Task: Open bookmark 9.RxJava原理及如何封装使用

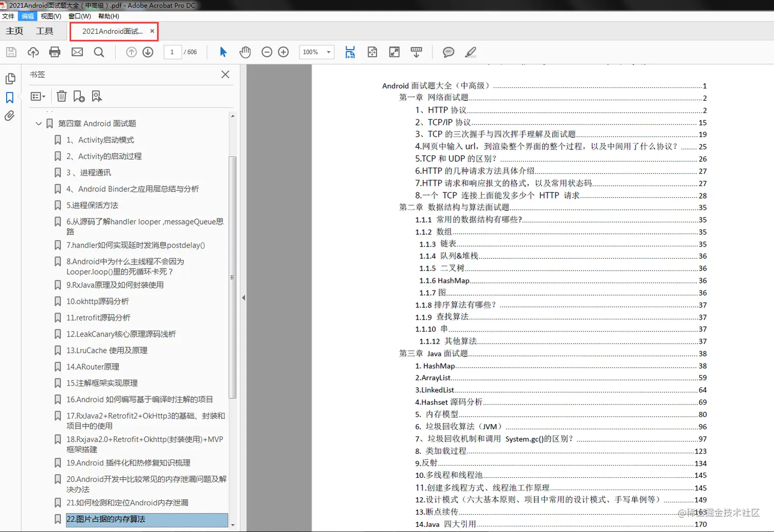Action: click(x=115, y=285)
